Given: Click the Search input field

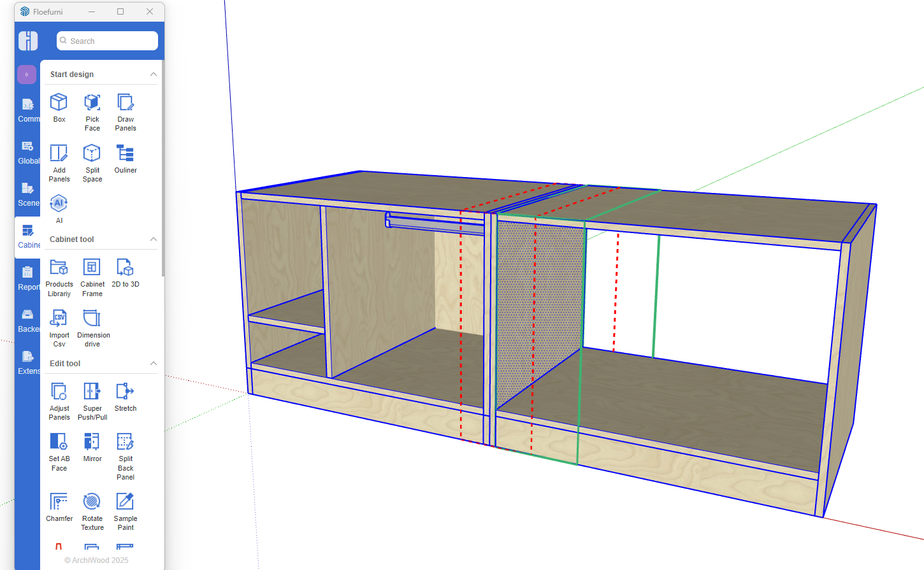Looking at the screenshot, I should pyautogui.click(x=107, y=41).
